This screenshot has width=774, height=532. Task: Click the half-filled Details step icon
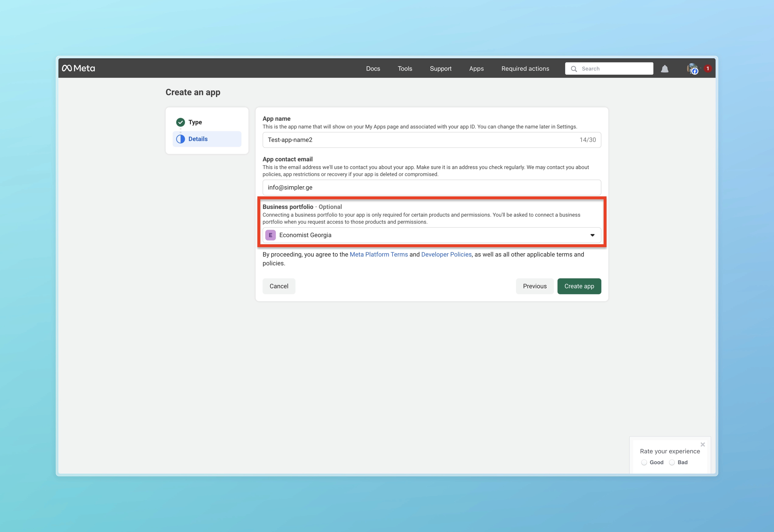(180, 139)
